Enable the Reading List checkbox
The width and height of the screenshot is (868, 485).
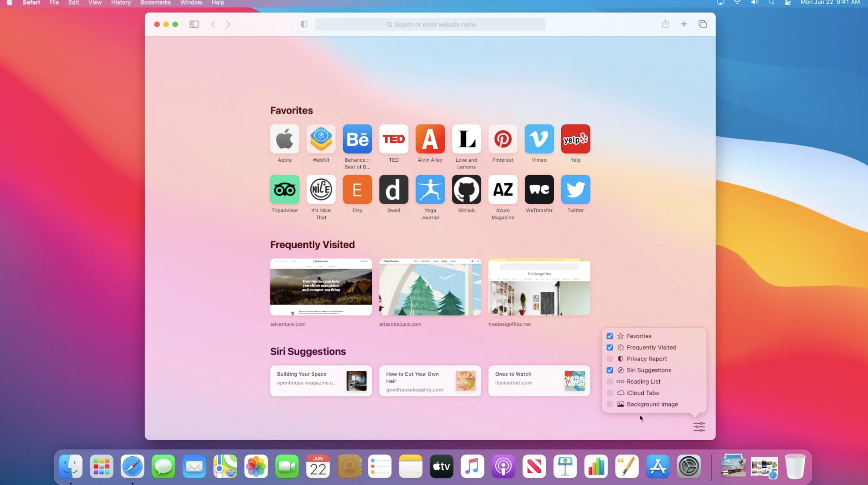(x=610, y=381)
